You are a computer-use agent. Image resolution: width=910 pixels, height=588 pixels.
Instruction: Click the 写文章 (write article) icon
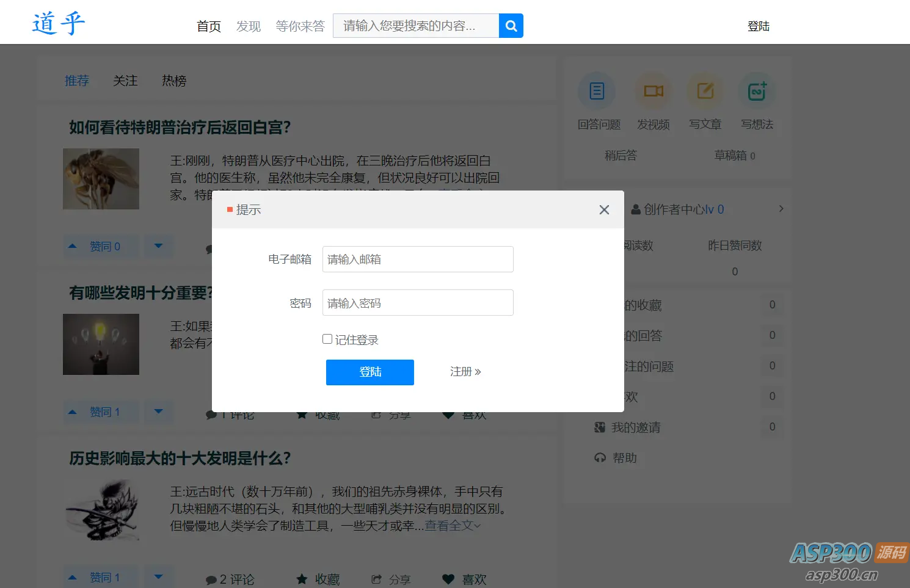point(705,90)
